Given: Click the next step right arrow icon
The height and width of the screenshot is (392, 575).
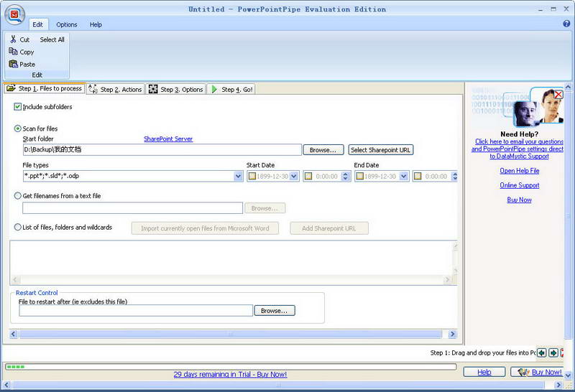Looking at the screenshot, I should tap(553, 353).
